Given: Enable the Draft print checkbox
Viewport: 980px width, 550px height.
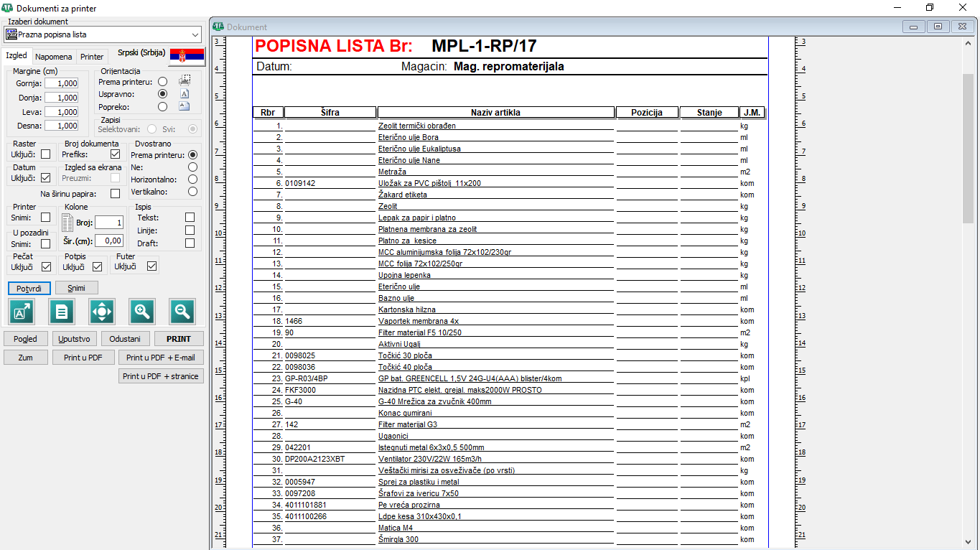Looking at the screenshot, I should point(190,243).
